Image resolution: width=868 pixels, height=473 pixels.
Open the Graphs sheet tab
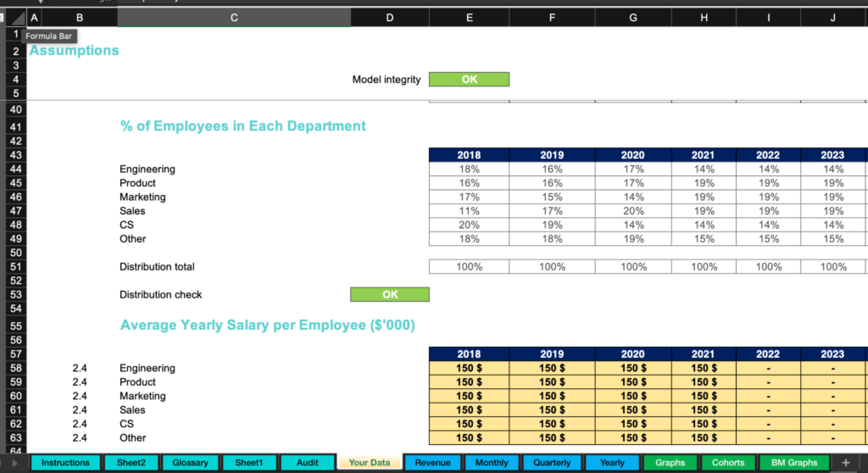670,463
